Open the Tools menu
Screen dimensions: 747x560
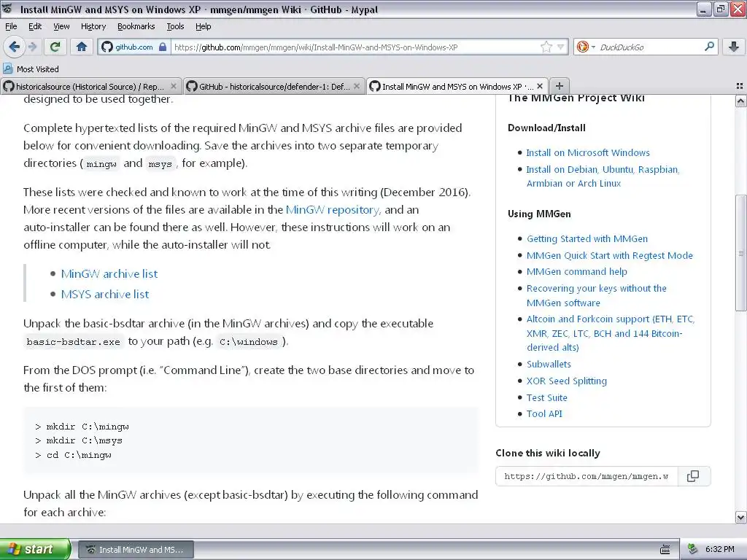point(175,26)
